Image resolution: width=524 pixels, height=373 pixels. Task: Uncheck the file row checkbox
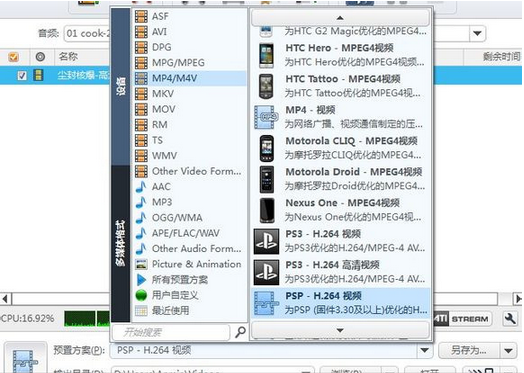22,76
